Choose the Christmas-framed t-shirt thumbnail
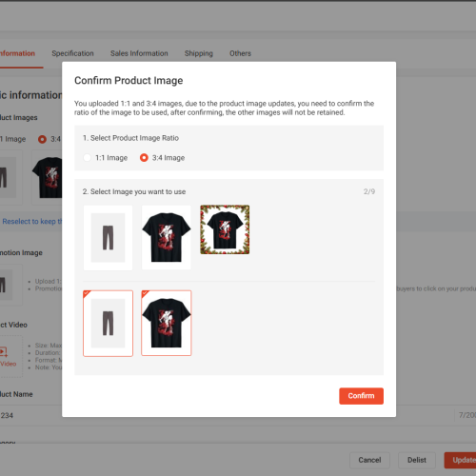The image size is (476, 476). 225,229
